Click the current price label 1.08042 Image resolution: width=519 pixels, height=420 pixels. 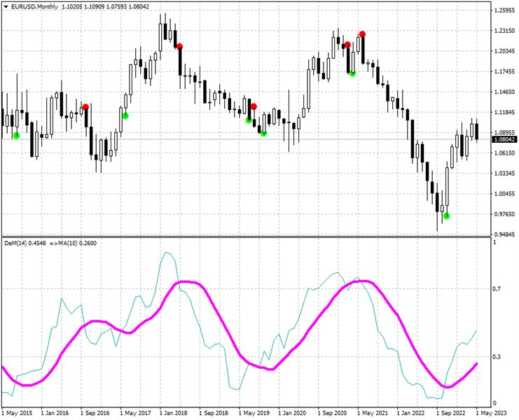click(x=504, y=139)
